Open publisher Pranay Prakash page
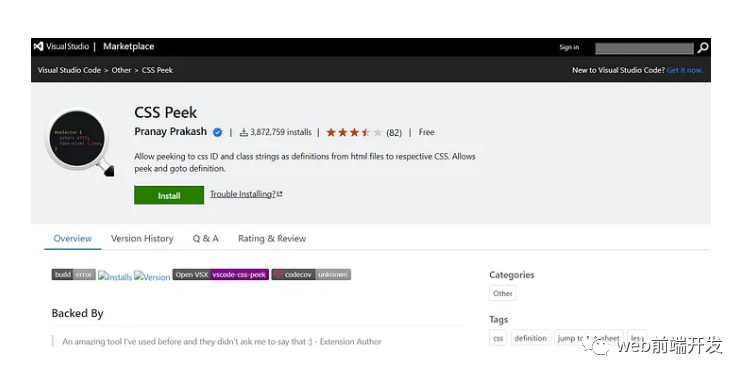 pos(170,131)
